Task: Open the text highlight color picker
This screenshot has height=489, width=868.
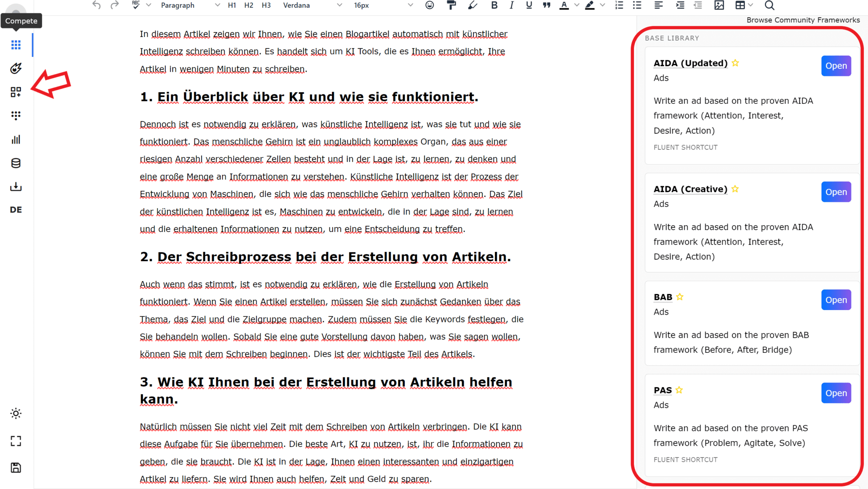Action: point(590,6)
